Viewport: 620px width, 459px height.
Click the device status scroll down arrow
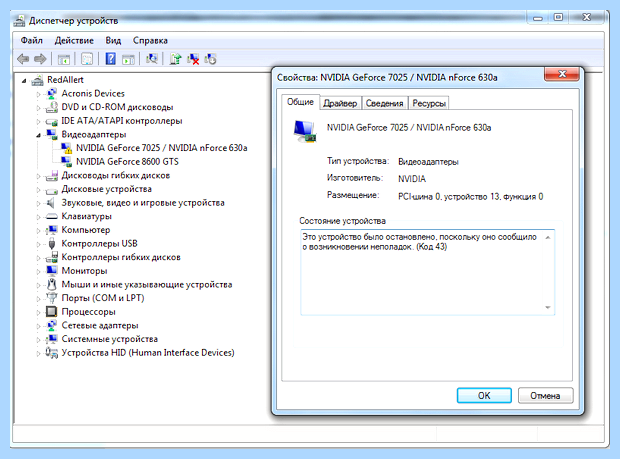tap(548, 307)
